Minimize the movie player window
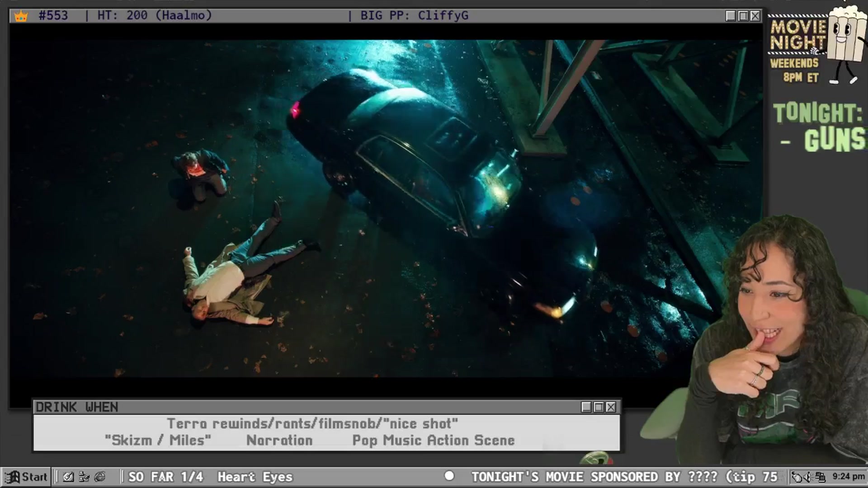This screenshot has height=488, width=868. 731,16
